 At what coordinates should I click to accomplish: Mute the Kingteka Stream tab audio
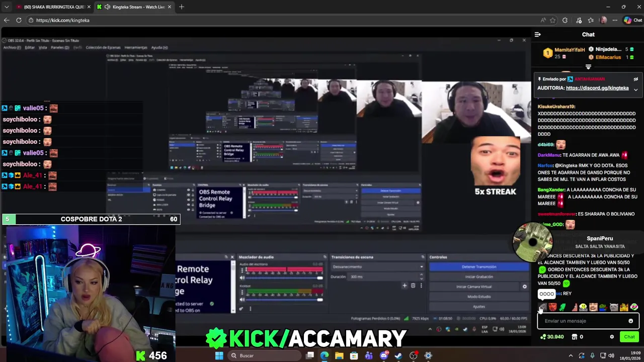click(x=107, y=7)
